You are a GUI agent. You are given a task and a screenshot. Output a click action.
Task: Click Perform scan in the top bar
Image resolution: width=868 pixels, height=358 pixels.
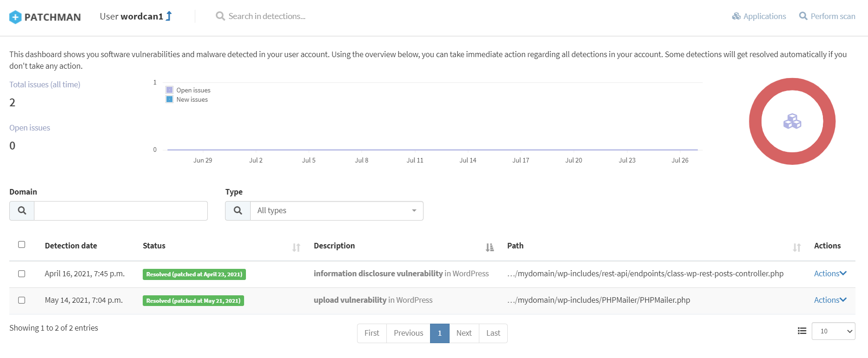(827, 16)
